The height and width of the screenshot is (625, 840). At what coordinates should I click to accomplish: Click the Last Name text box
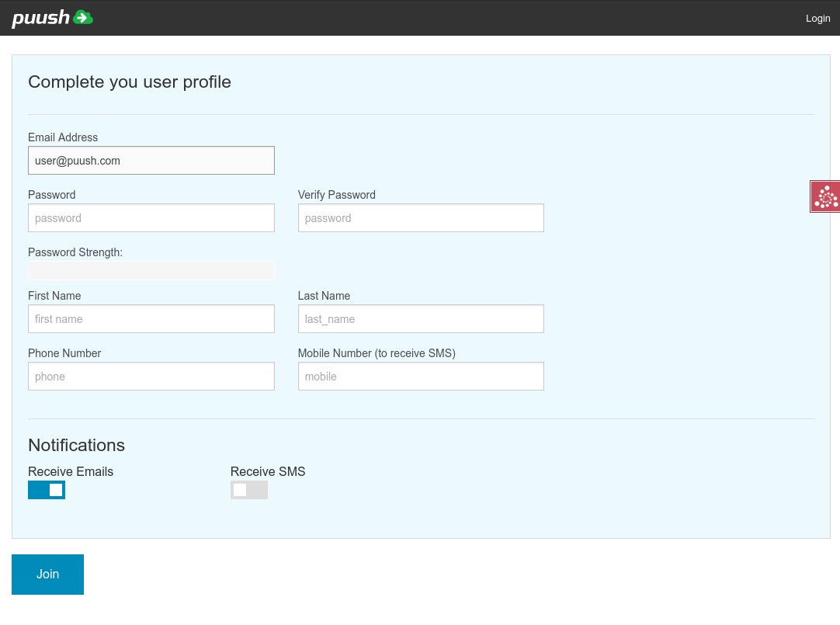(420, 319)
